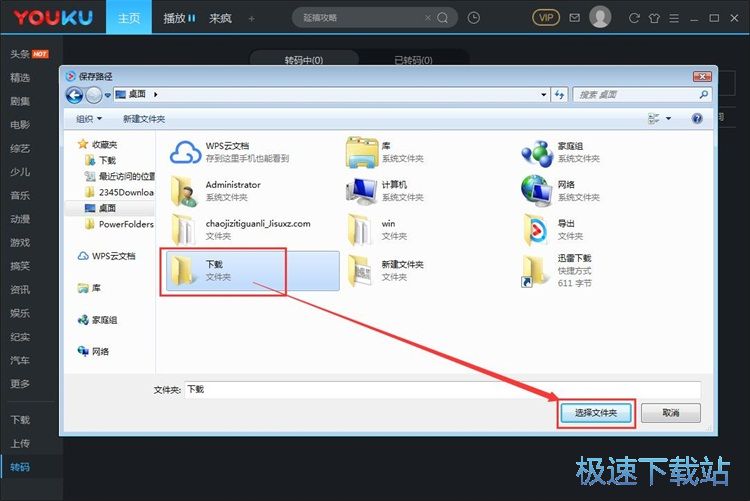Select 2345Downloads in navigation tree

120,192
